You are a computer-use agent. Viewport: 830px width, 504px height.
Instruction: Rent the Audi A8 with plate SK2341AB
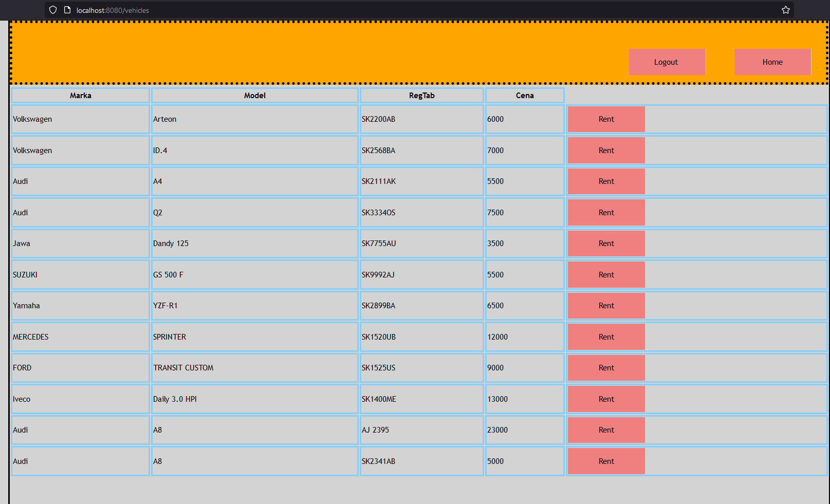point(606,461)
